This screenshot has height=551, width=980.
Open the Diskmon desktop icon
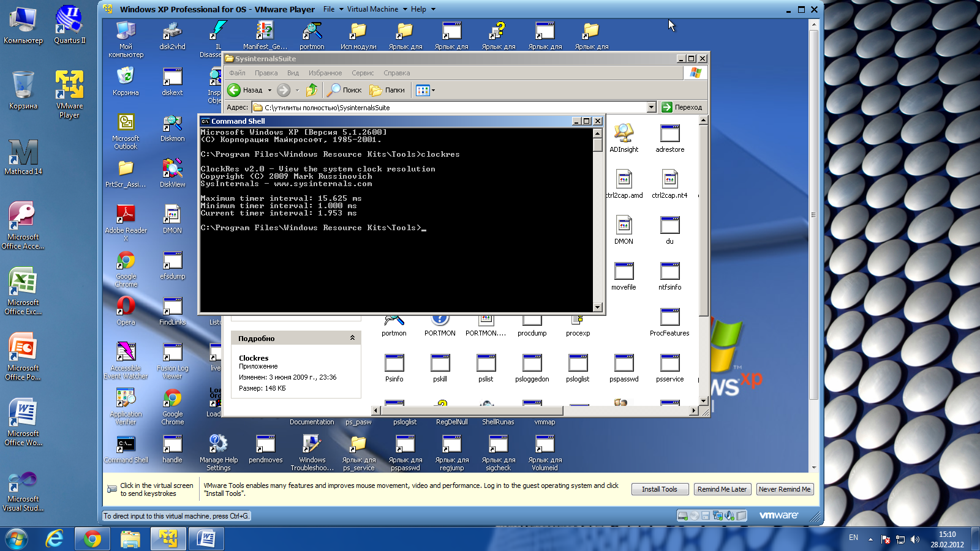click(x=172, y=127)
